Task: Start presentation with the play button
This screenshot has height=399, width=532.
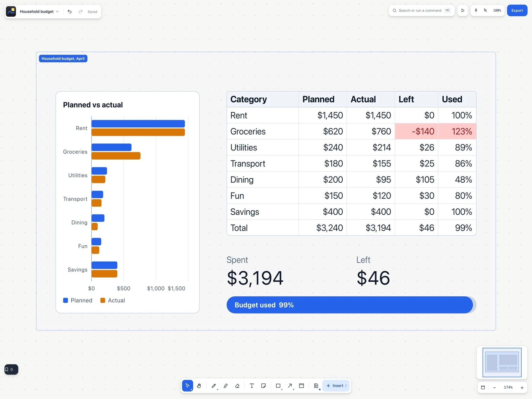Action: pyautogui.click(x=463, y=10)
